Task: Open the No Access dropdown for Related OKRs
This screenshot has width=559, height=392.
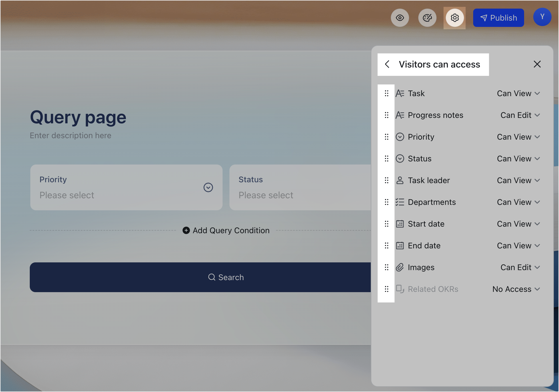Action: point(516,289)
